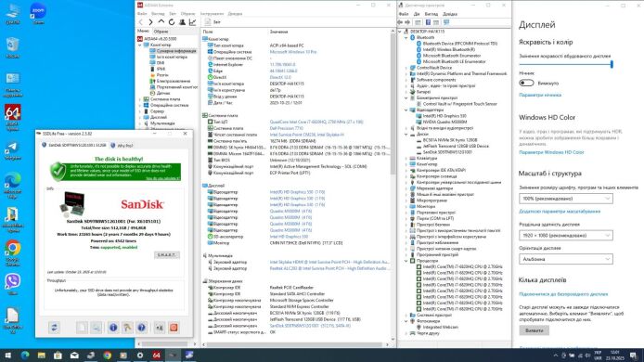Click Device Manager forward arrow icon
Screen dimensions: 644x362
click(407, 22)
